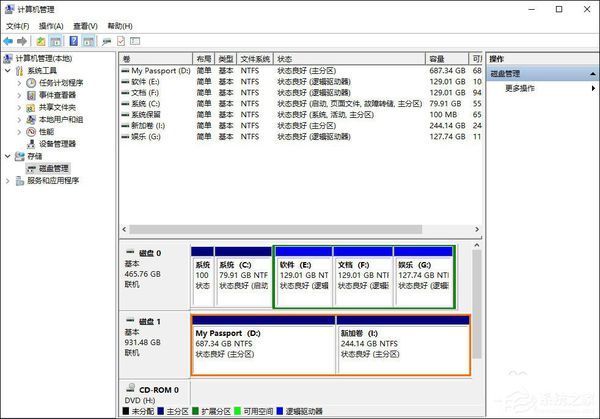This screenshot has height=419, width=600.
Task: Select the 新加卷 (I:) partition block
Action: pos(403,345)
